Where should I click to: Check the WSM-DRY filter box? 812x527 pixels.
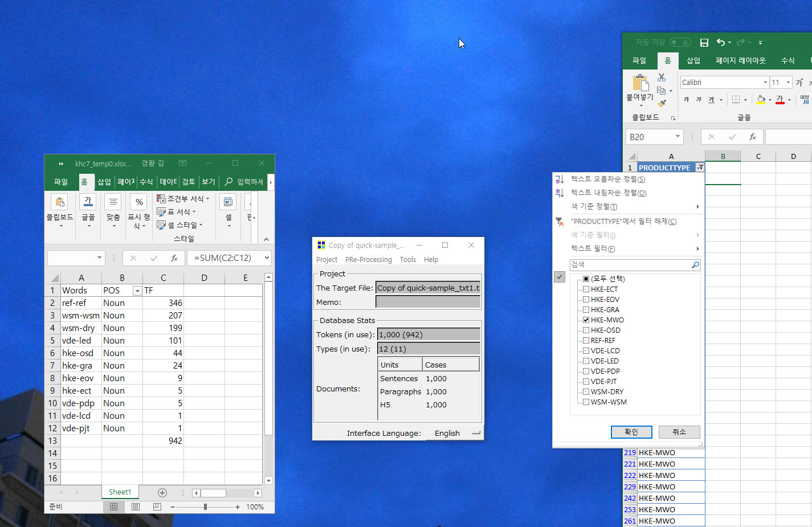[586, 391]
